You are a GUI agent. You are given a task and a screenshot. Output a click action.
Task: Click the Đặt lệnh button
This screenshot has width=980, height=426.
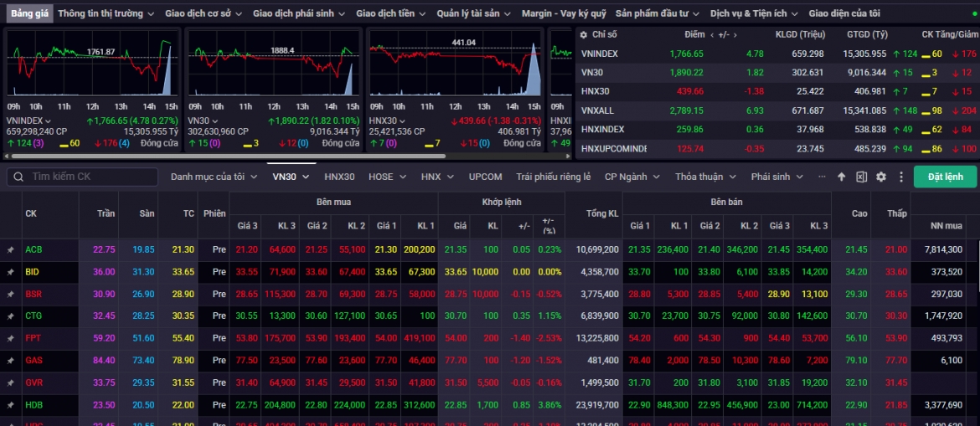944,177
